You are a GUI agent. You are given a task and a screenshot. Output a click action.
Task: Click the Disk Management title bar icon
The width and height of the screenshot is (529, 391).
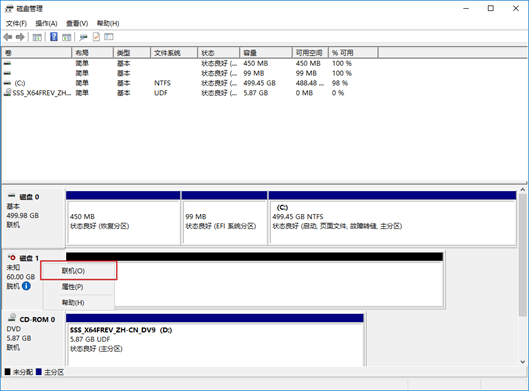click(9, 9)
